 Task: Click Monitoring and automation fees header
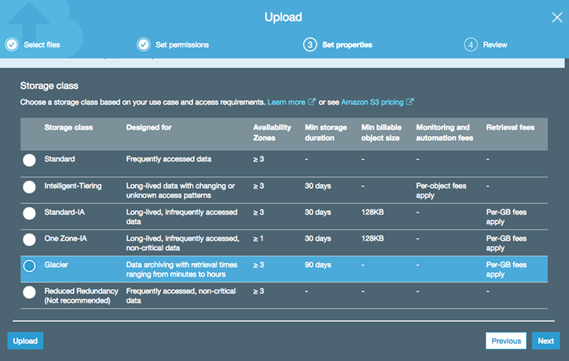[x=445, y=132]
